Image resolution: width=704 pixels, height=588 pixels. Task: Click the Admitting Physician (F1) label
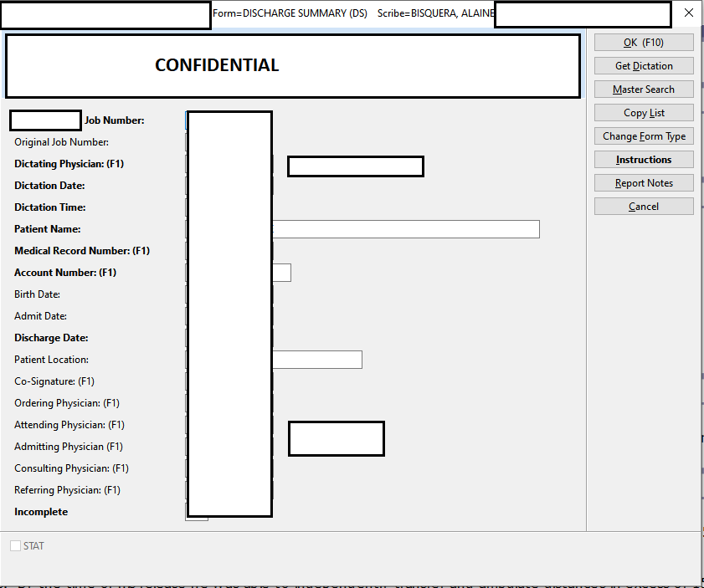69,447
